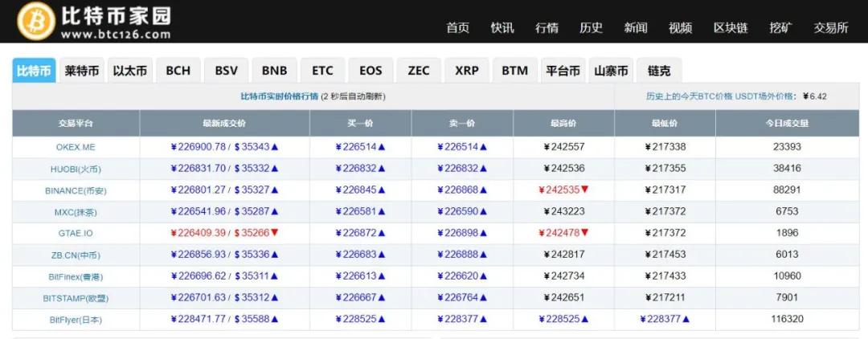Visit the BitFlyer(日本) exchange link

(76, 320)
